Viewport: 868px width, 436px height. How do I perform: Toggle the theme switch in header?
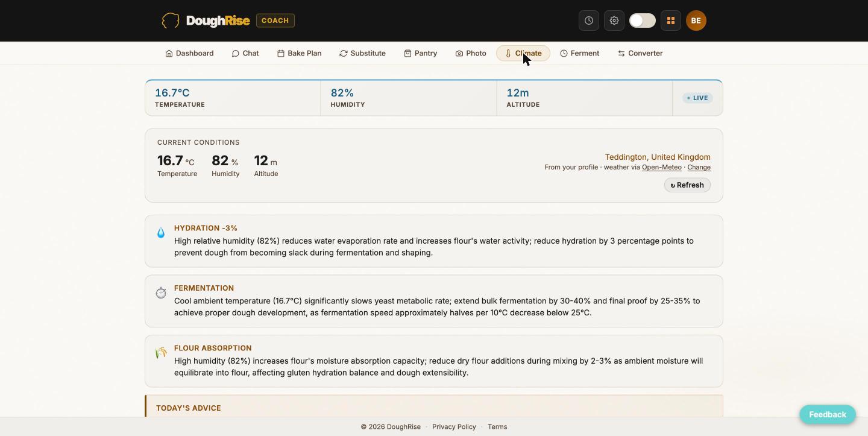643,21
